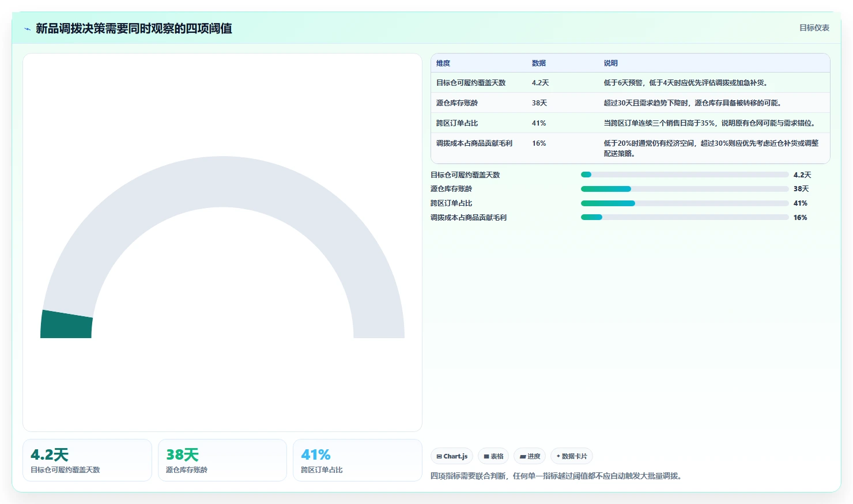Click the 41% value in the table
The image size is (853, 504).
(x=539, y=123)
